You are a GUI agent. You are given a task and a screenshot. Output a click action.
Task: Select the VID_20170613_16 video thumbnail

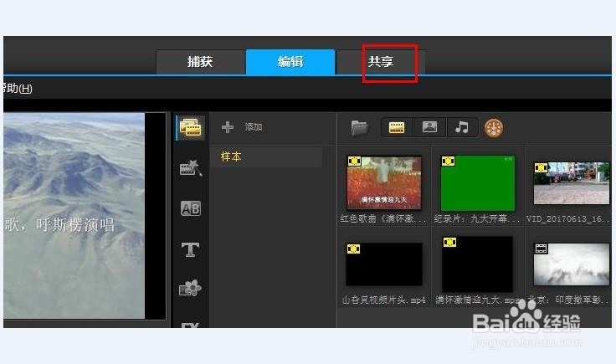tap(571, 183)
